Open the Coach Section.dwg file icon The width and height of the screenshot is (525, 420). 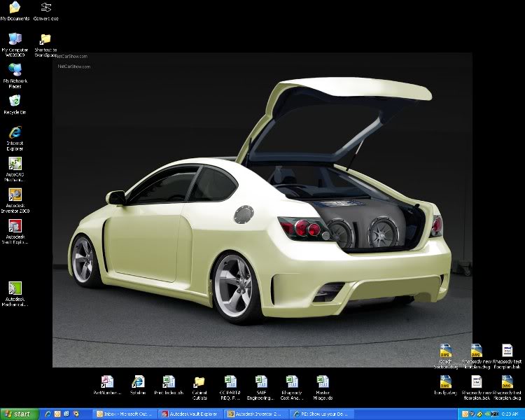pyautogui.click(x=446, y=356)
